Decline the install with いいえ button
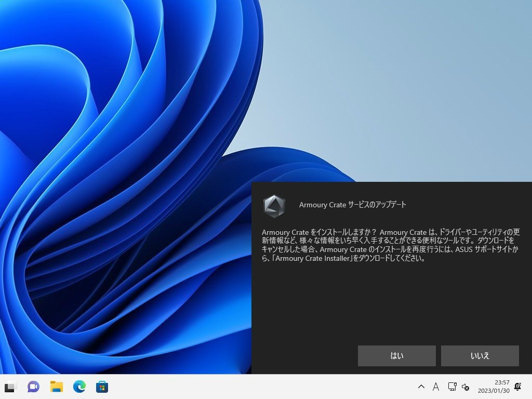The height and width of the screenshot is (399, 532). [x=480, y=356]
